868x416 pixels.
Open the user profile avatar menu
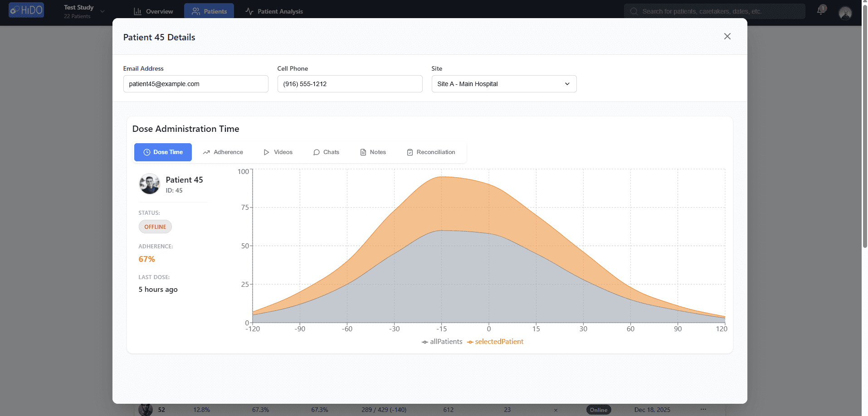(845, 13)
